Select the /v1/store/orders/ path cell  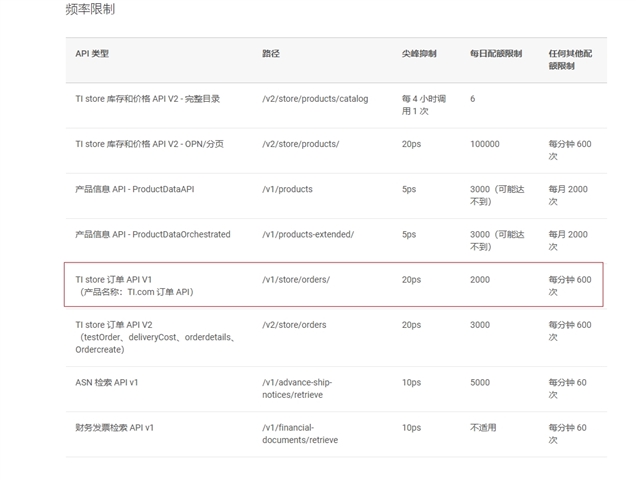click(296, 280)
